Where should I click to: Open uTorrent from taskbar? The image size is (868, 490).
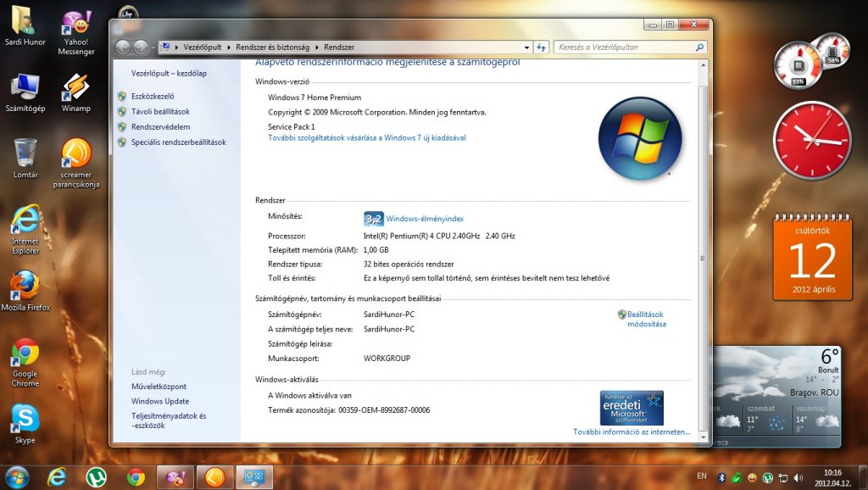(x=97, y=477)
